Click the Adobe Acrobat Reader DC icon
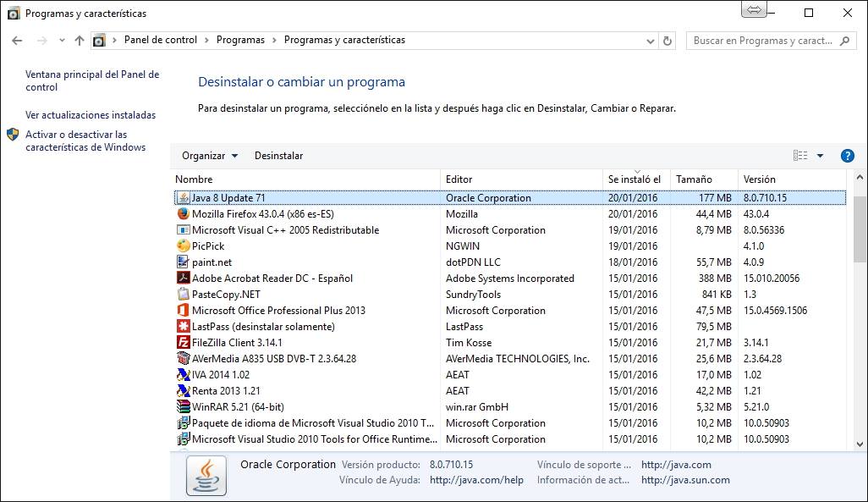Screen dimensions: 868x502 (x=184, y=278)
